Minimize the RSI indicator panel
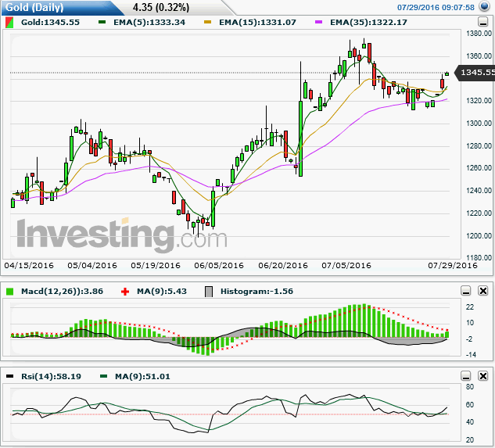 tap(466, 376)
